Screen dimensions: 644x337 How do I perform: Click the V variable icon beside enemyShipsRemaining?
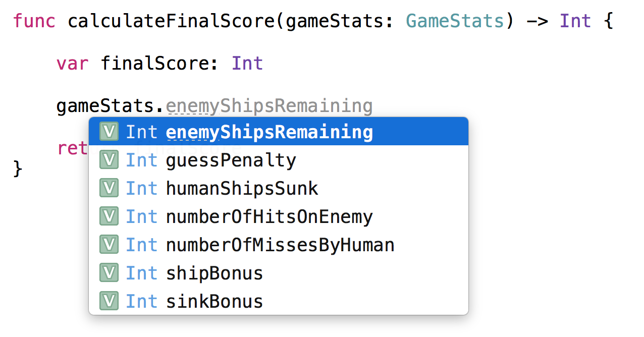click(109, 131)
